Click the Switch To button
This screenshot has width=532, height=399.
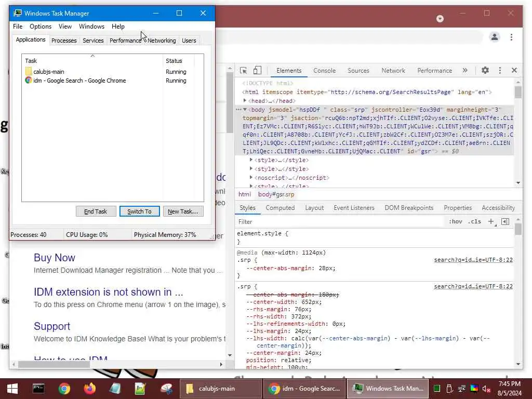pyautogui.click(x=139, y=211)
